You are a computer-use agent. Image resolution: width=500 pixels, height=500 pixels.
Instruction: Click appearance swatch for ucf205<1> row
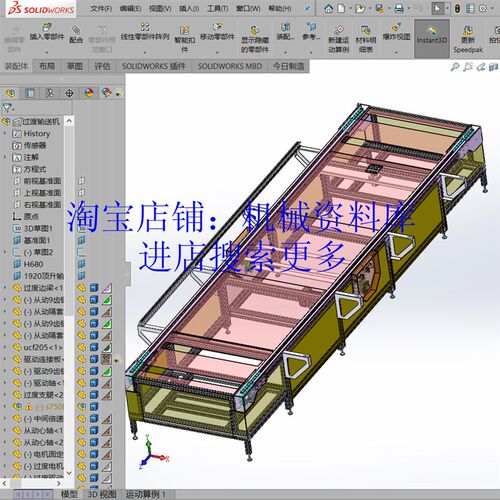[x=107, y=347]
